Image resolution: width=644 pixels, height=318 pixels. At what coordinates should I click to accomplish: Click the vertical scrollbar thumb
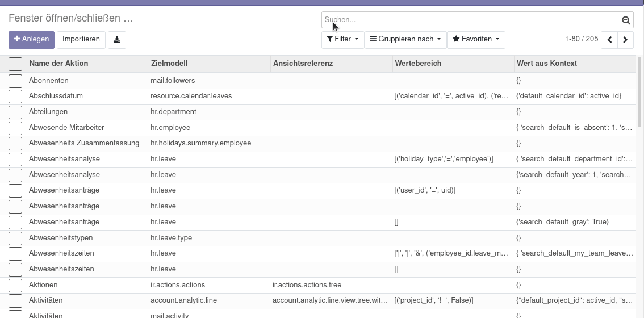[x=639, y=91]
